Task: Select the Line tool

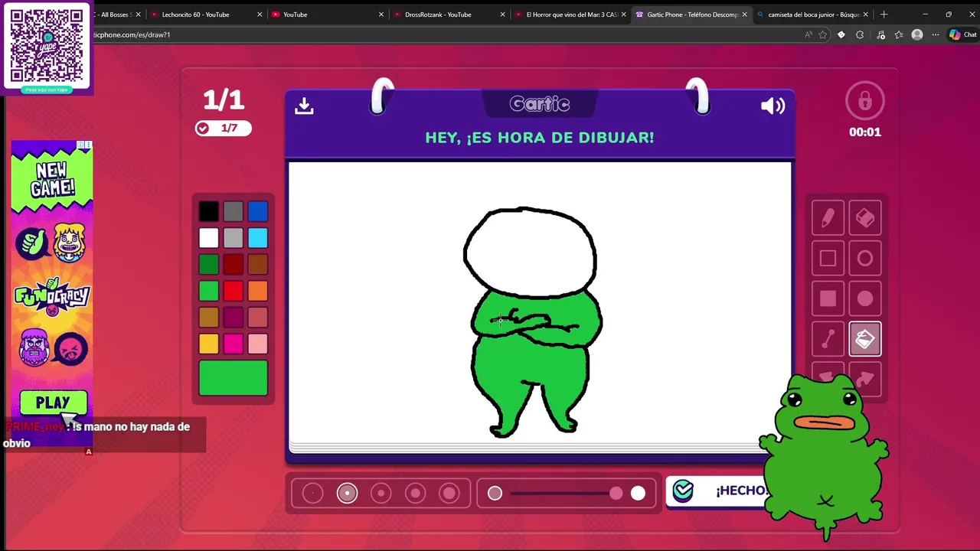Action: [x=828, y=339]
